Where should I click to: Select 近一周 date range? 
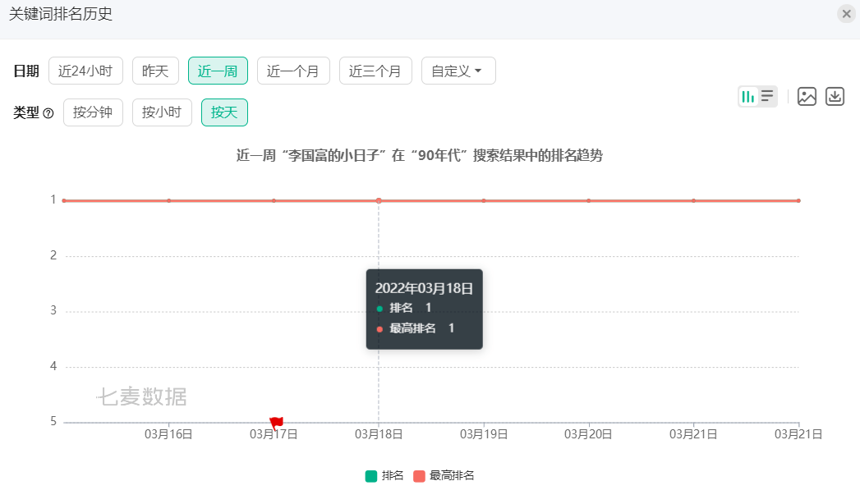pos(218,71)
